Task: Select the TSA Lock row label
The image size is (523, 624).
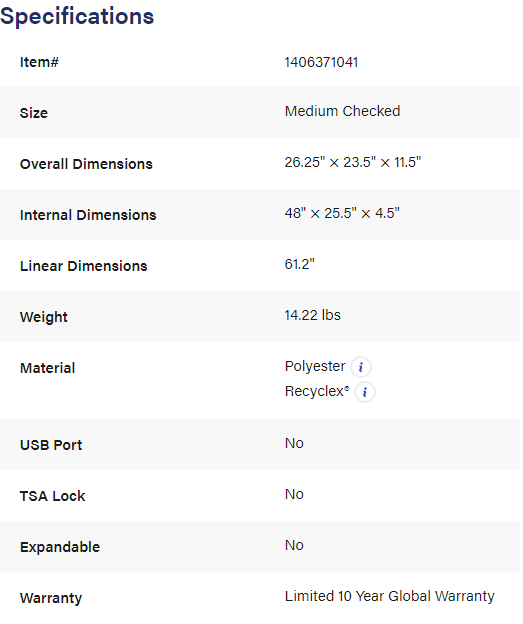Action: pos(53,496)
